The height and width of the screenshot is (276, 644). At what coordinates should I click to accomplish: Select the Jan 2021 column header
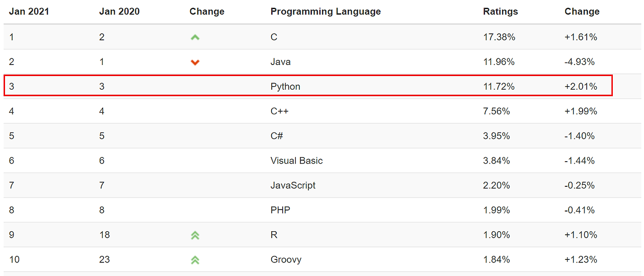coord(29,12)
